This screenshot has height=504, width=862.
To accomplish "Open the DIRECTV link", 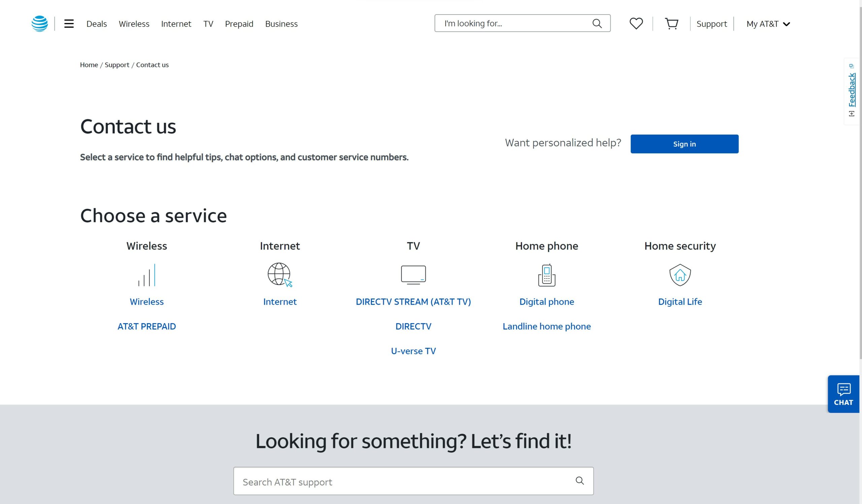I will pos(413,326).
